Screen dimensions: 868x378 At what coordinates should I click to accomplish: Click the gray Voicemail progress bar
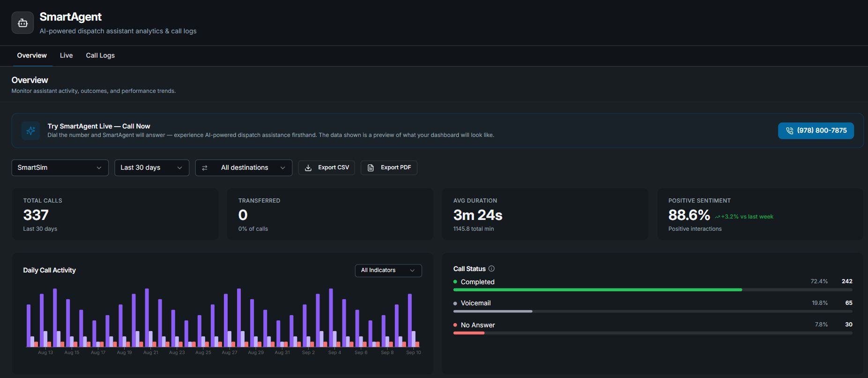(x=493, y=311)
